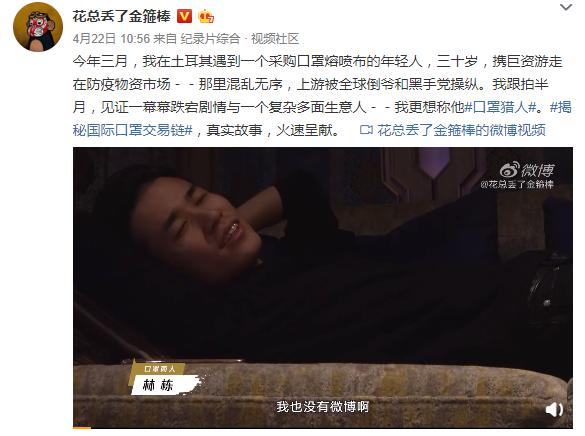Open the 4月22日 10:56 timestamp link
The width and height of the screenshot is (585, 436).
[111, 38]
